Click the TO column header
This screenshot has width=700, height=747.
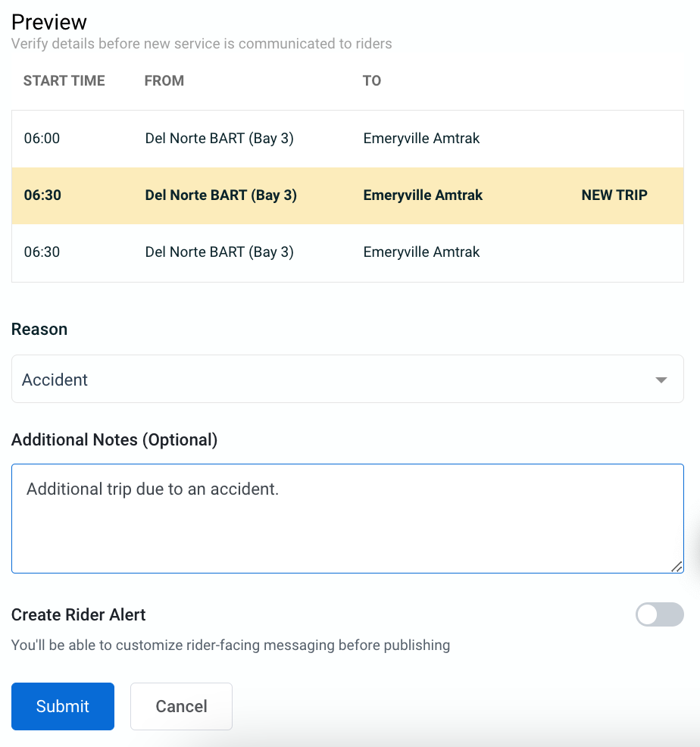372,80
